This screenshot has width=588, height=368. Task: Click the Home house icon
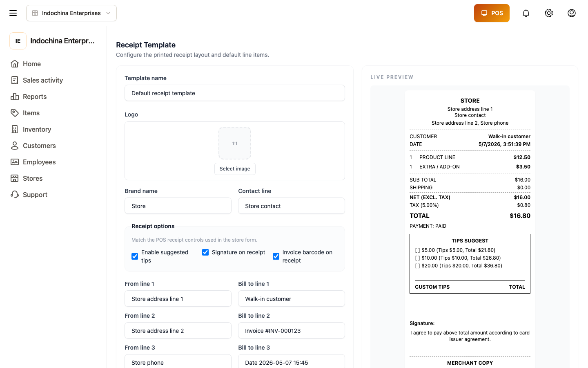pos(15,64)
